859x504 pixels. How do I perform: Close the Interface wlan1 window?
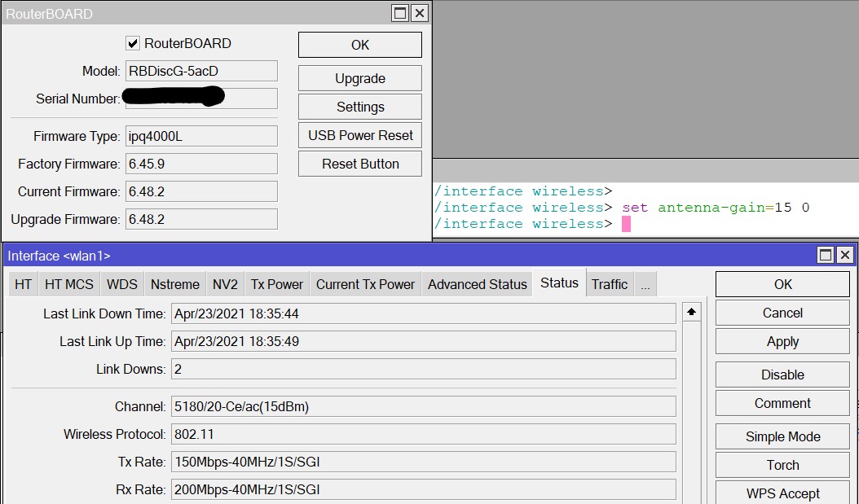pos(845,255)
